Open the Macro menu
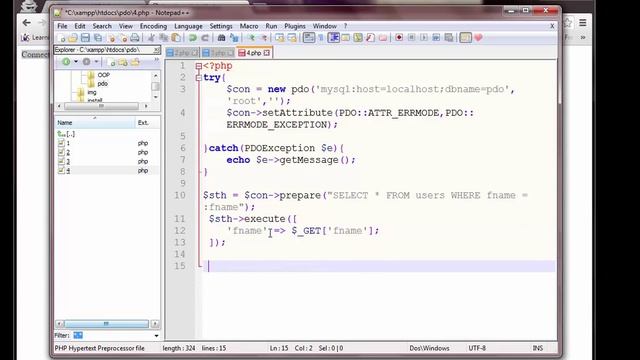The image size is (640, 360). (249, 26)
